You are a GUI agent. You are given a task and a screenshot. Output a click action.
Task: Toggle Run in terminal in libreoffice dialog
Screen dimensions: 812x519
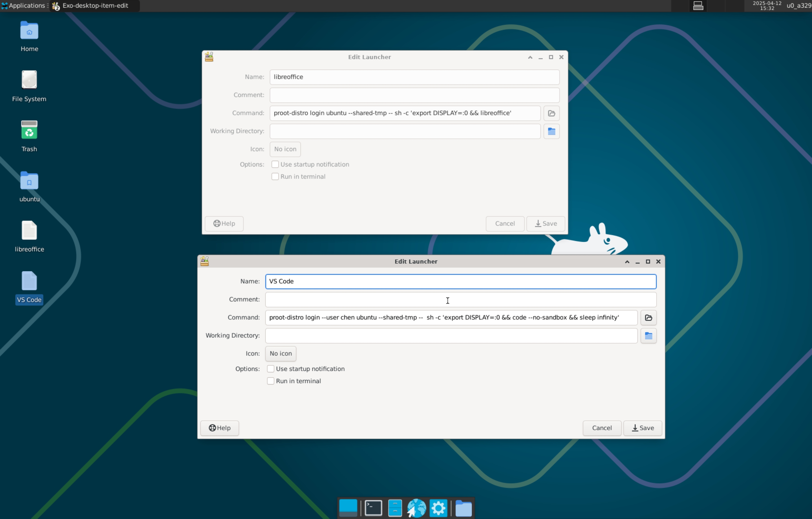tap(275, 177)
